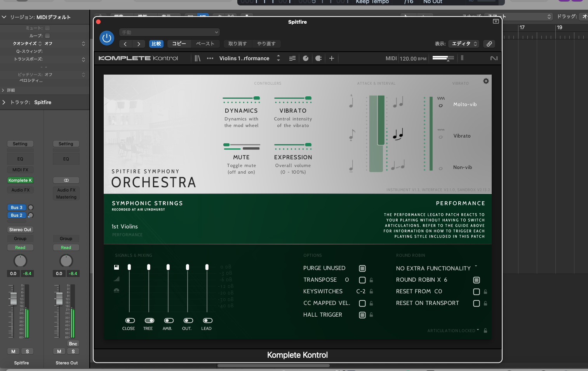Click the save mixer preset floppy icon
588x371 pixels.
click(x=117, y=267)
